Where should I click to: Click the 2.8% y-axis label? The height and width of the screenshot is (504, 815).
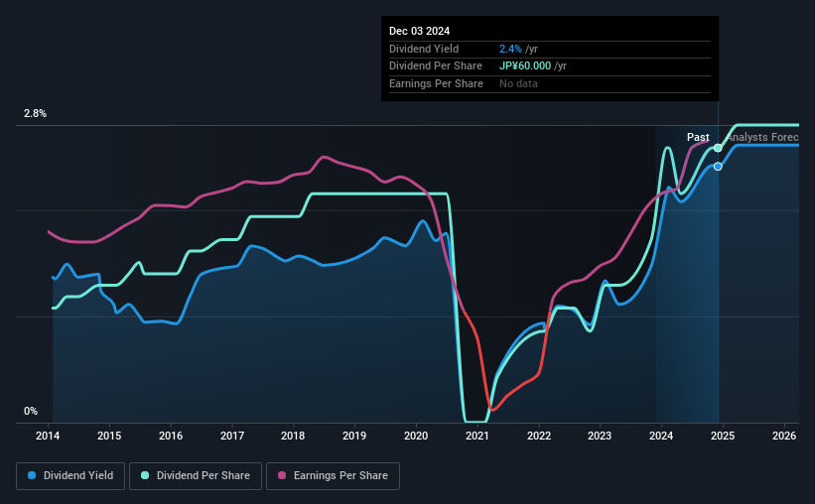[35, 114]
